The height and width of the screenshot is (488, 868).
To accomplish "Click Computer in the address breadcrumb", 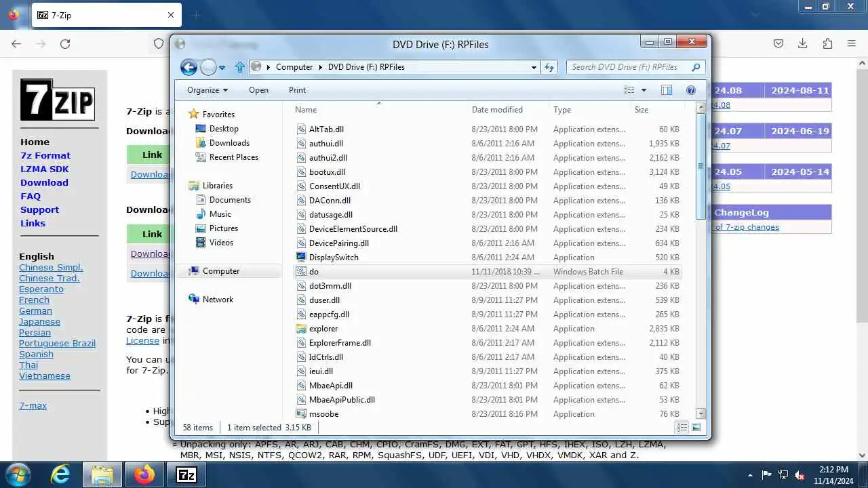I will click(x=294, y=67).
